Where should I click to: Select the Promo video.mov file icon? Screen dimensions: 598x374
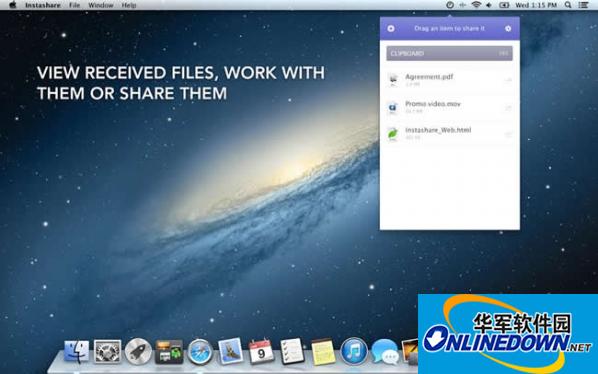point(392,108)
